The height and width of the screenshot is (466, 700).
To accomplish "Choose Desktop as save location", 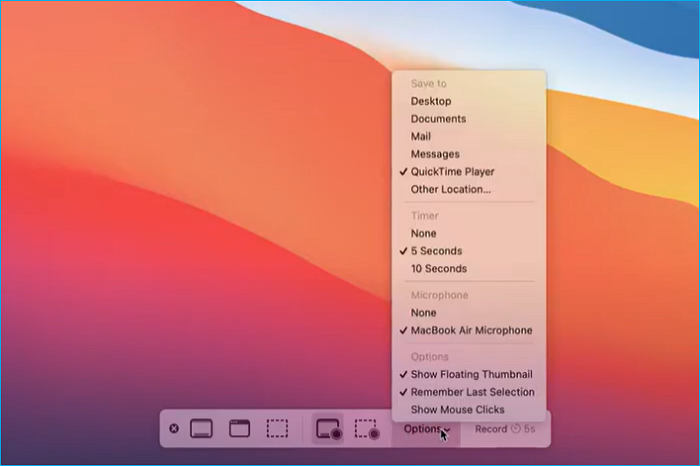I will point(431,101).
